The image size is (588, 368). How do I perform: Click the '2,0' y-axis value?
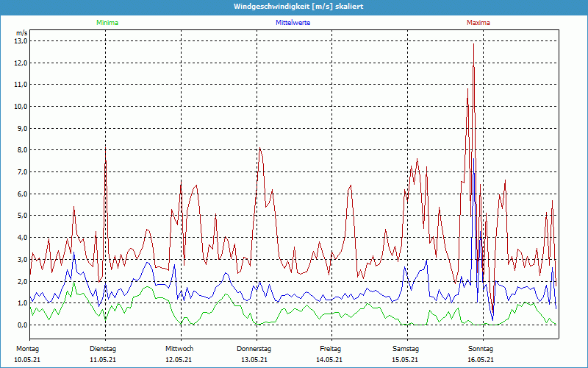pyautogui.click(x=22, y=281)
